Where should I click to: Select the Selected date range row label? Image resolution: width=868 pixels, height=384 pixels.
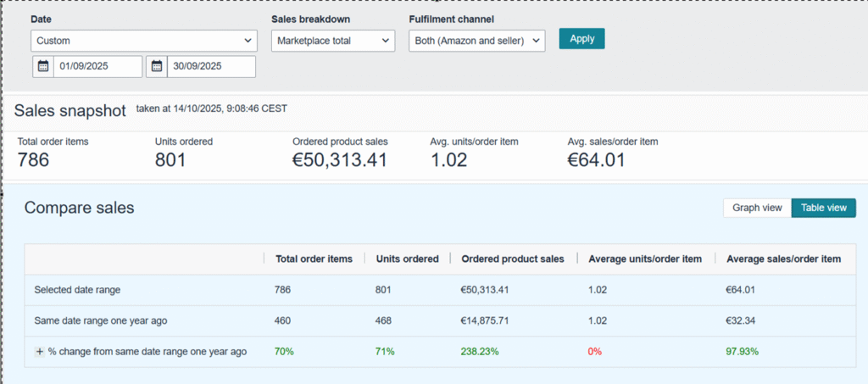coord(77,290)
